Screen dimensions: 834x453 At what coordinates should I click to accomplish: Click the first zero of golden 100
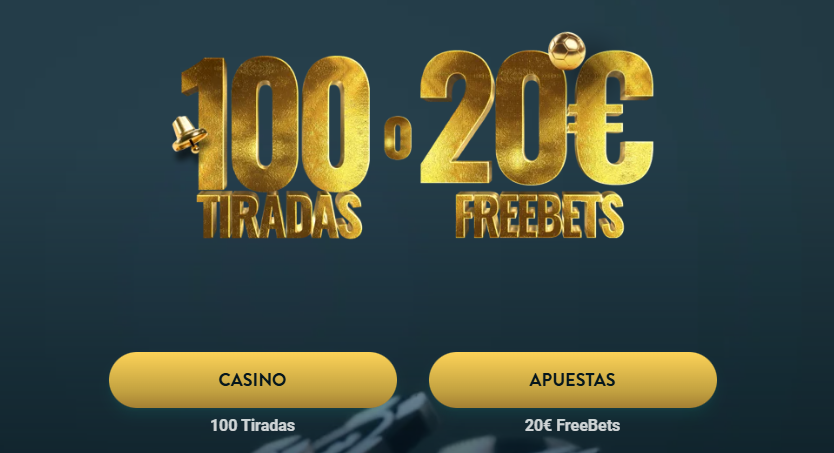[x=266, y=123]
